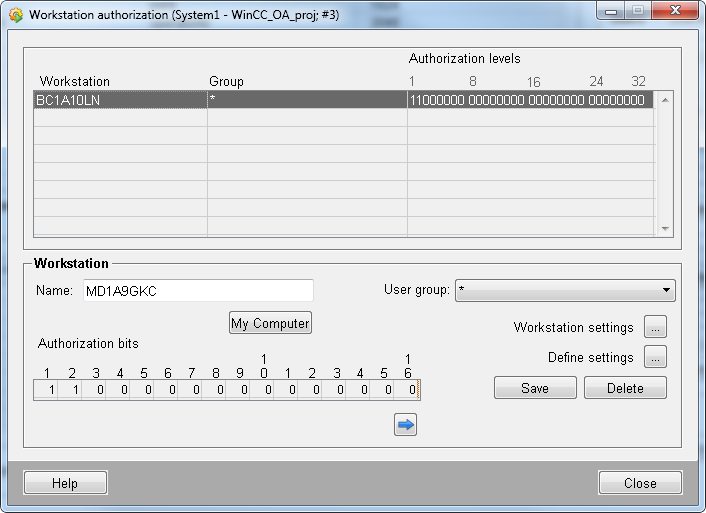Toggle authorization bit 10

(x=262, y=390)
